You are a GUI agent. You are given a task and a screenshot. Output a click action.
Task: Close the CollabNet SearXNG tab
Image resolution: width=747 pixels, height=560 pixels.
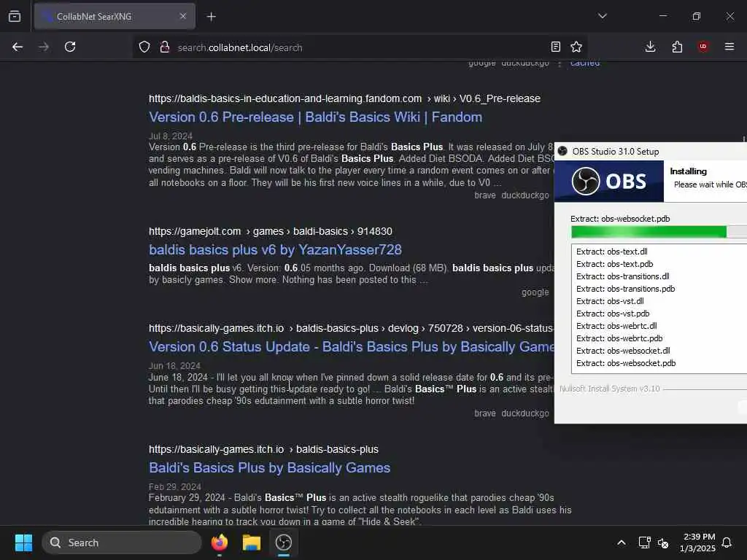[x=183, y=16]
